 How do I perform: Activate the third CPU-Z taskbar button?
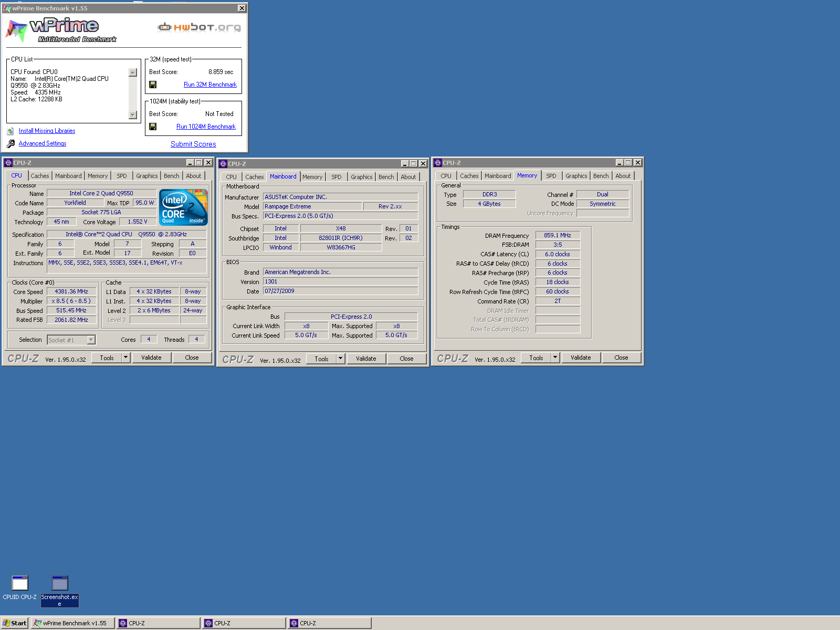pos(329,623)
